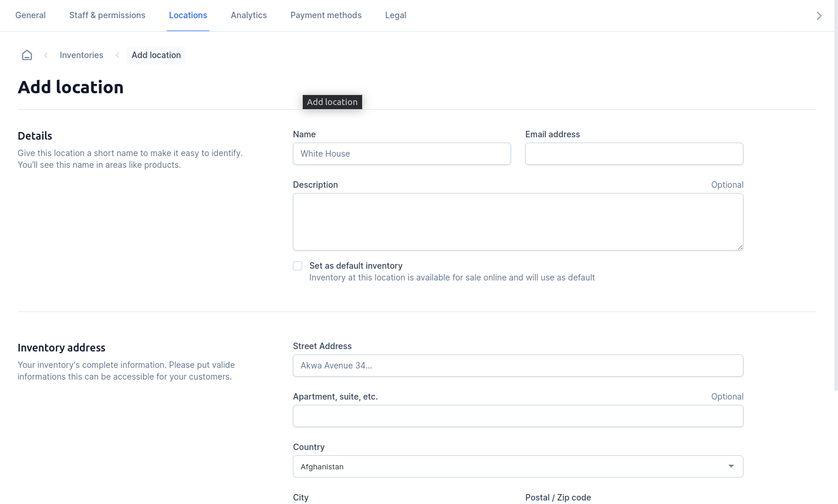The height and width of the screenshot is (504, 838).
Task: Click the home breadcrumb icon
Action: pos(27,55)
